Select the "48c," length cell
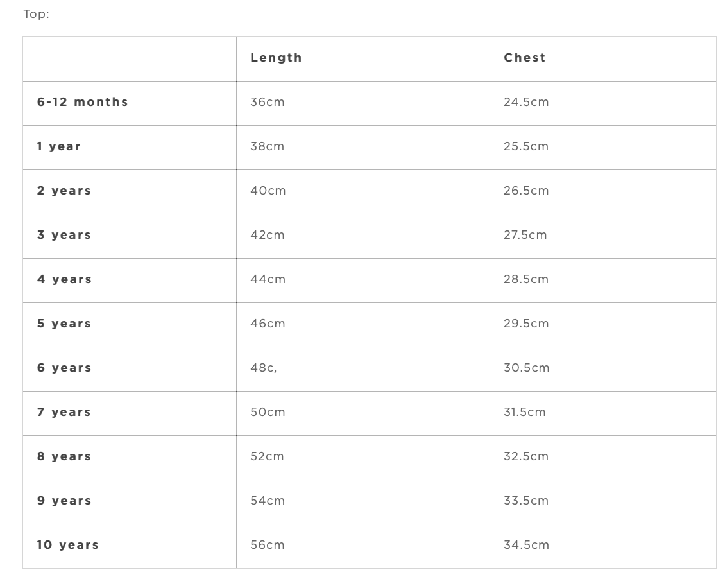The height and width of the screenshot is (588, 725). 264,368
